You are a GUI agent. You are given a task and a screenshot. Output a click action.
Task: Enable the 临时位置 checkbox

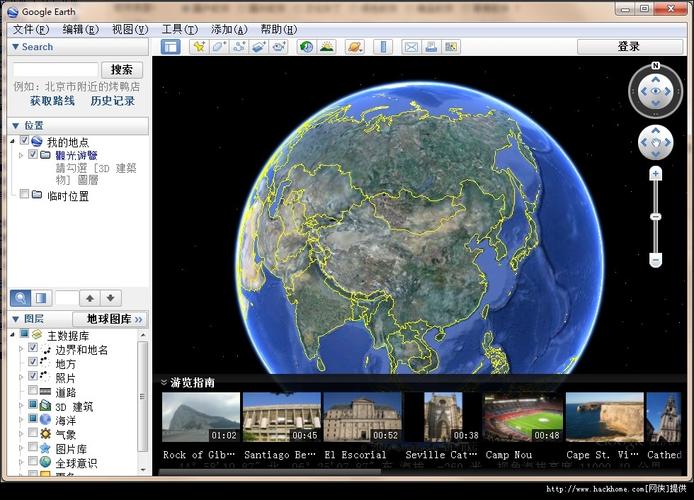click(x=25, y=194)
